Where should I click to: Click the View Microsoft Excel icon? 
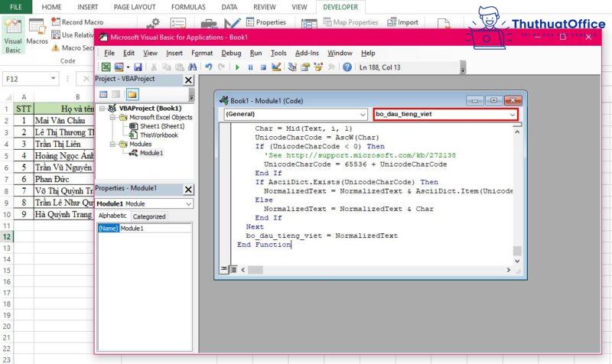point(106,67)
